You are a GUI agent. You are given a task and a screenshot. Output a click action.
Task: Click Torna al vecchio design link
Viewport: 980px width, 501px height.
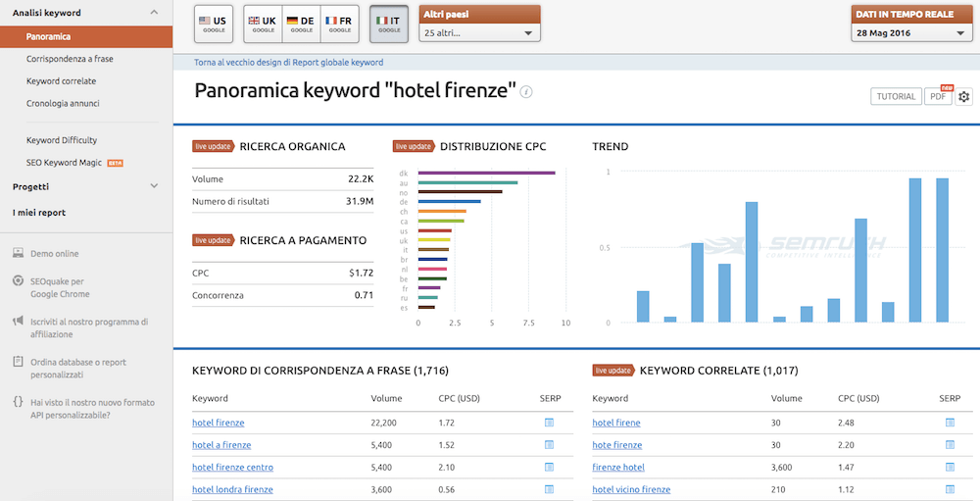pyautogui.click(x=289, y=63)
